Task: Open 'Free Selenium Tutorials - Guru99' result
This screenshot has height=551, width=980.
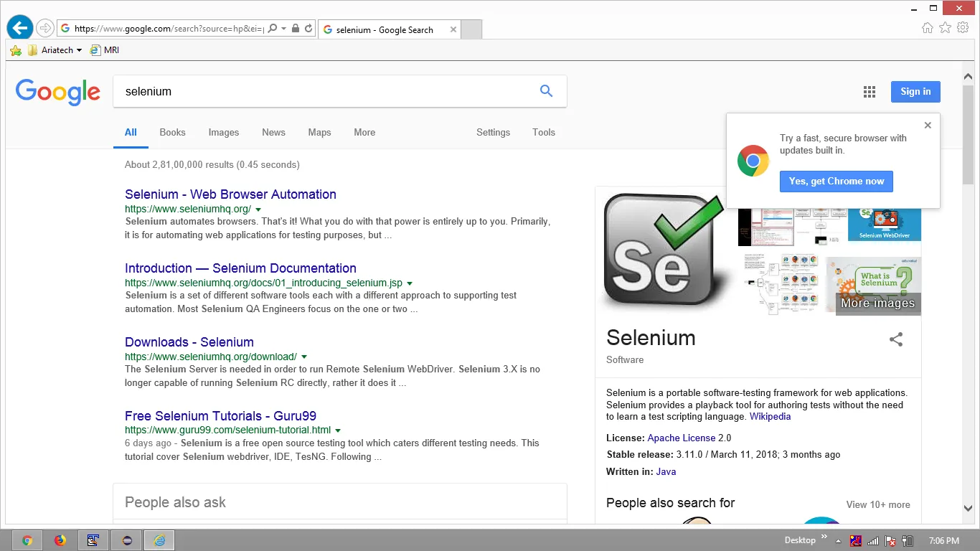Action: [x=220, y=416]
